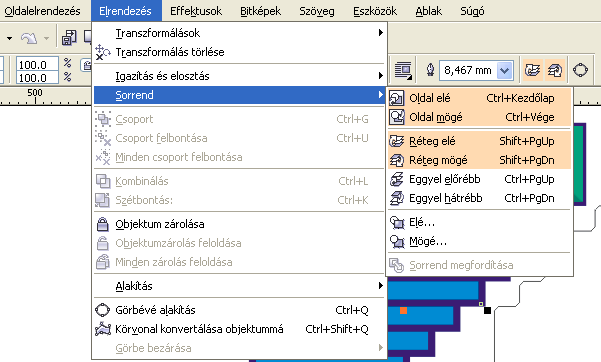This screenshot has height=362, width=601.
Task: Click the To Back of Layer toolbar icon
Action: [554, 70]
